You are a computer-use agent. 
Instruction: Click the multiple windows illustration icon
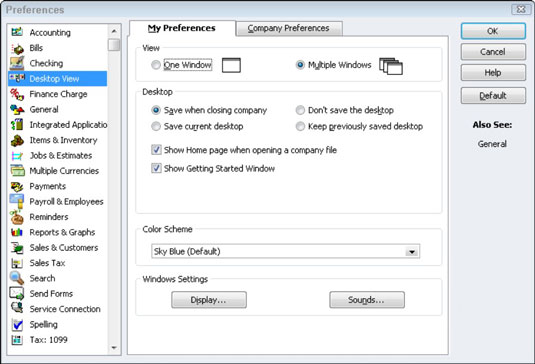pyautogui.click(x=391, y=65)
